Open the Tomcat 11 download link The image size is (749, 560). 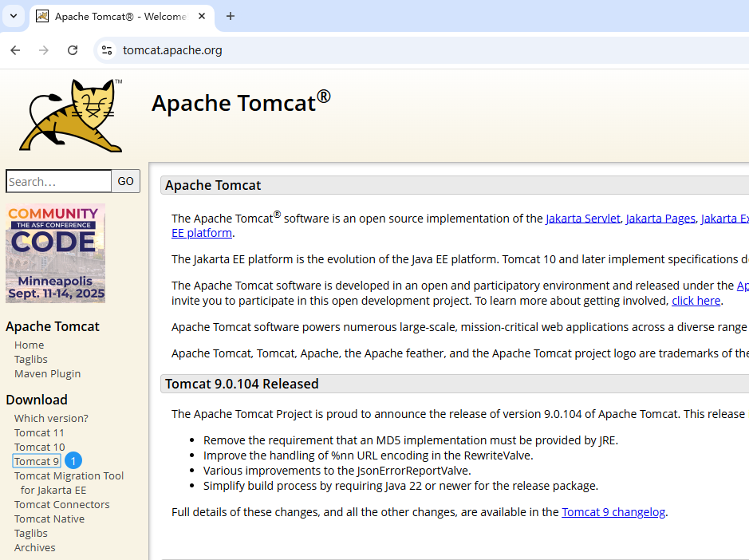(x=39, y=433)
